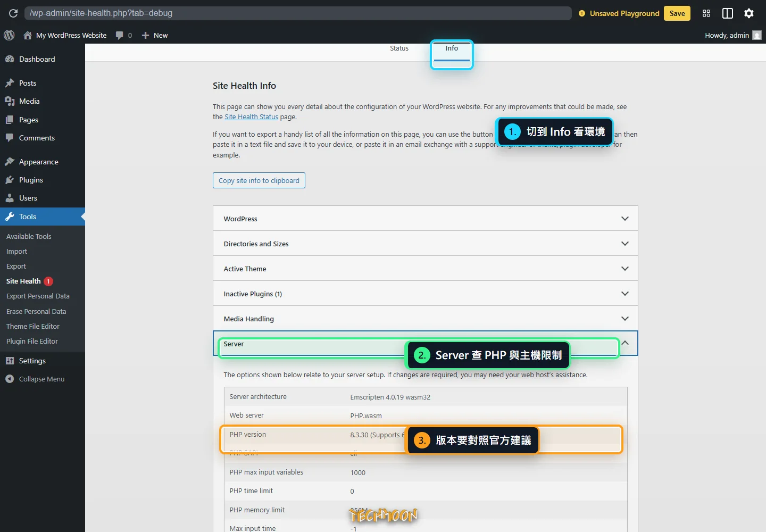Expand the Active Theme section

coord(425,269)
